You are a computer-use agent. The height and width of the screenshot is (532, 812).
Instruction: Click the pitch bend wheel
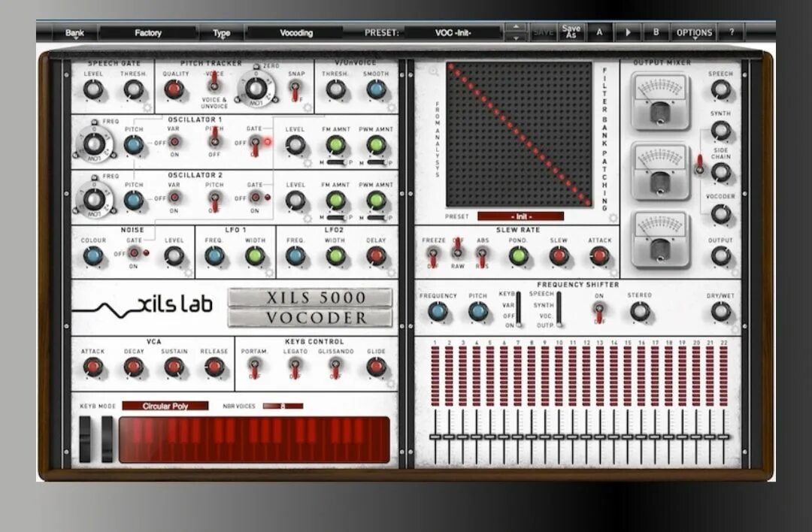point(85,439)
